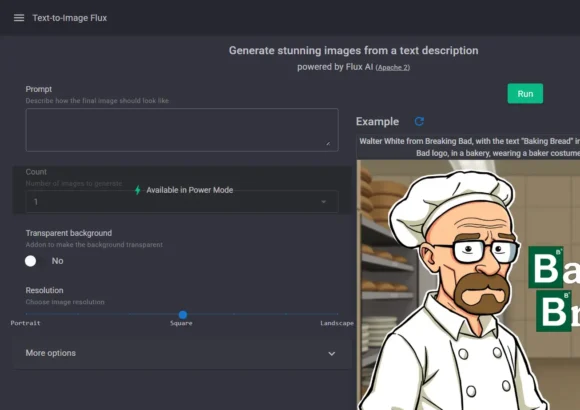The image size is (580, 410).
Task: Click the Power Mode lightning bolt icon
Action: pyautogui.click(x=138, y=190)
